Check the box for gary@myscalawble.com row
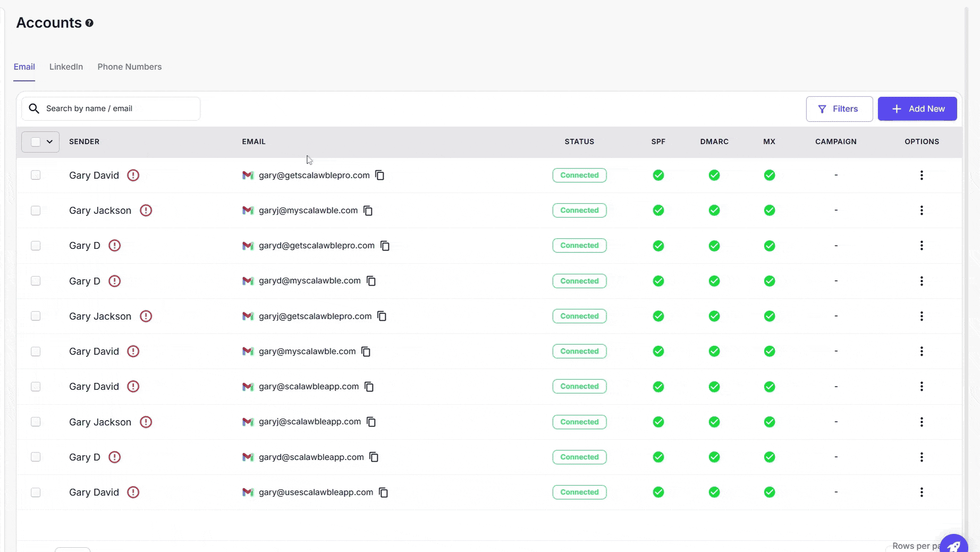980x552 pixels. point(36,352)
